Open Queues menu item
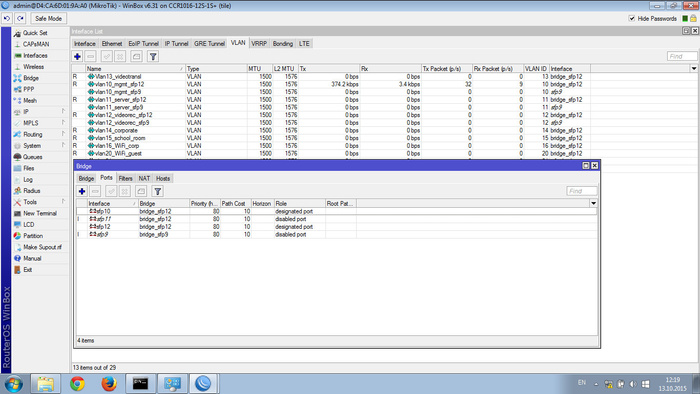Image resolution: width=700 pixels, height=394 pixels. (x=33, y=157)
